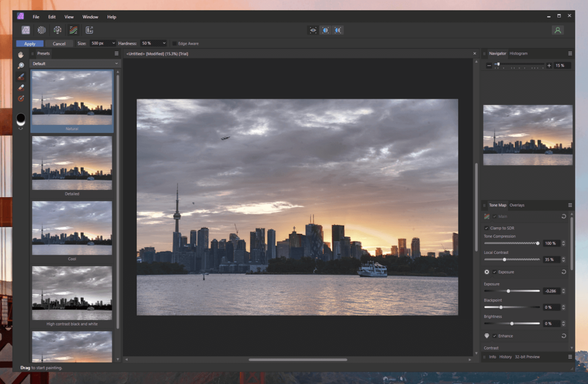Open the Help menu
The height and width of the screenshot is (384, 588).
coord(111,17)
